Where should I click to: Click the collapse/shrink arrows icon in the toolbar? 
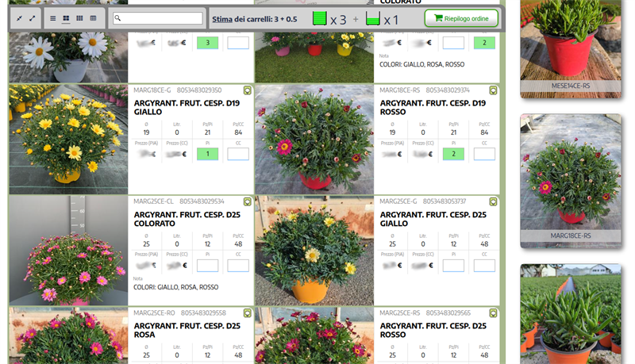(x=19, y=18)
